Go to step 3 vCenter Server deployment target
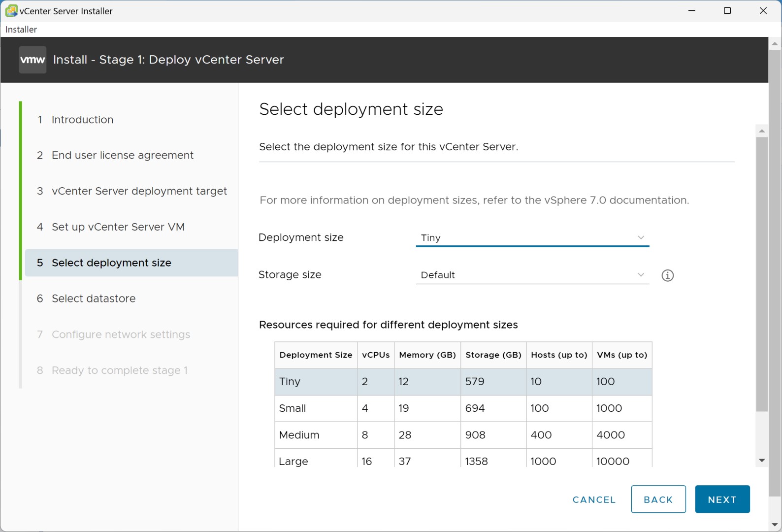This screenshot has height=532, width=782. coord(131,191)
